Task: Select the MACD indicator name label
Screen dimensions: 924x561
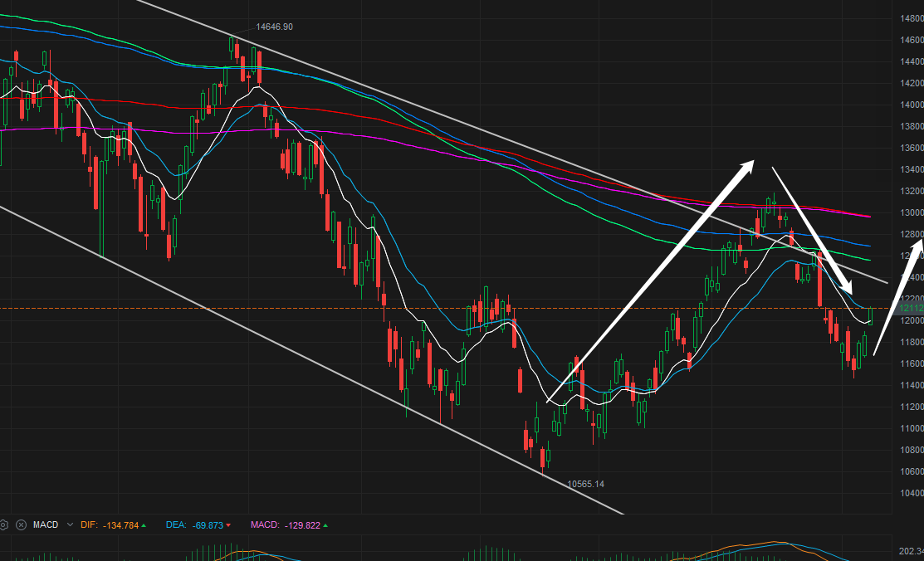Action: (46, 524)
